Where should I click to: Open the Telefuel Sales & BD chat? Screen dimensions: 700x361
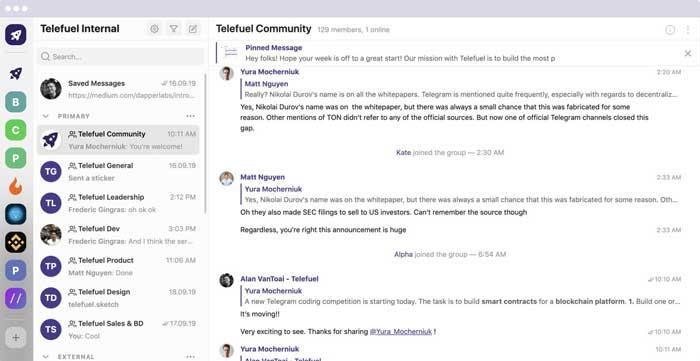point(118,330)
